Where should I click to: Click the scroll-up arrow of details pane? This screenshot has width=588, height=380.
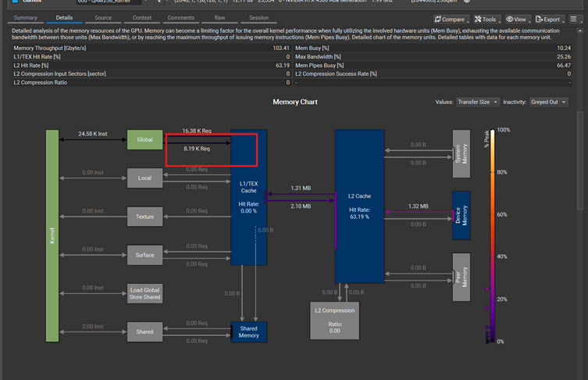tap(580, 30)
